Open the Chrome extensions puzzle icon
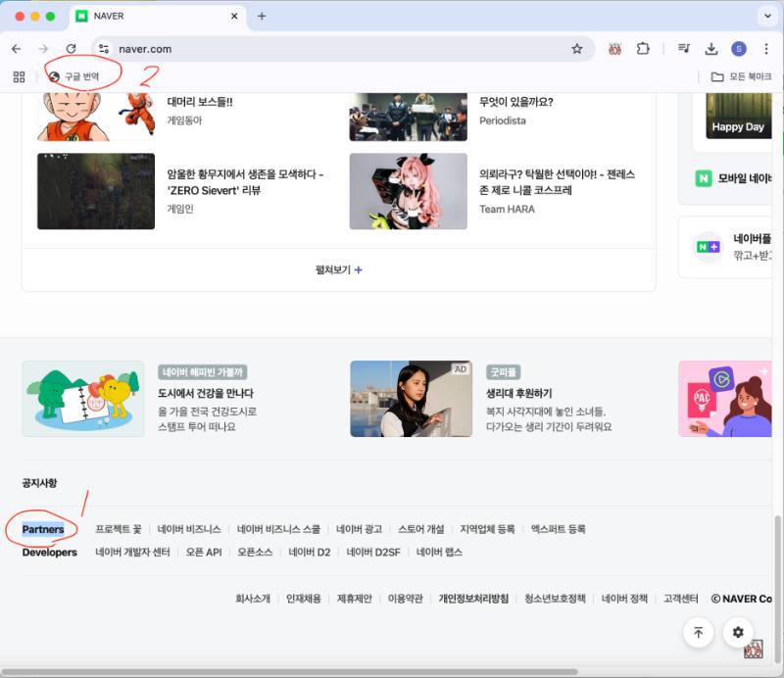This screenshot has width=784, height=678. (x=643, y=49)
